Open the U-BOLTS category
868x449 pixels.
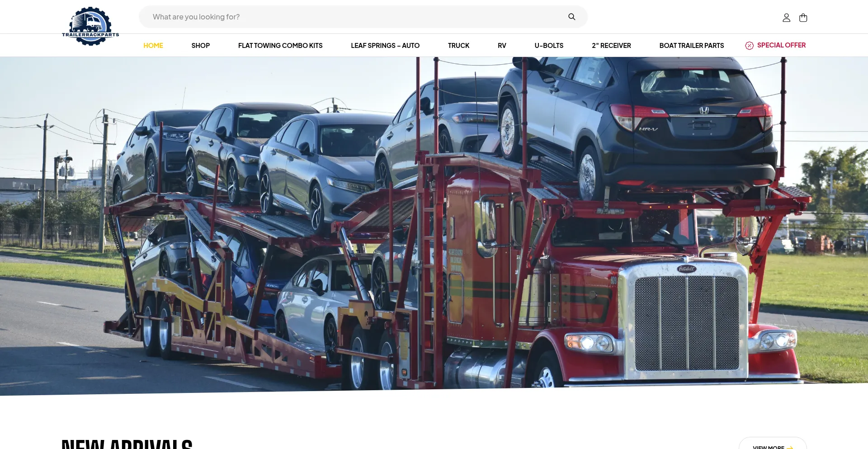pos(549,46)
